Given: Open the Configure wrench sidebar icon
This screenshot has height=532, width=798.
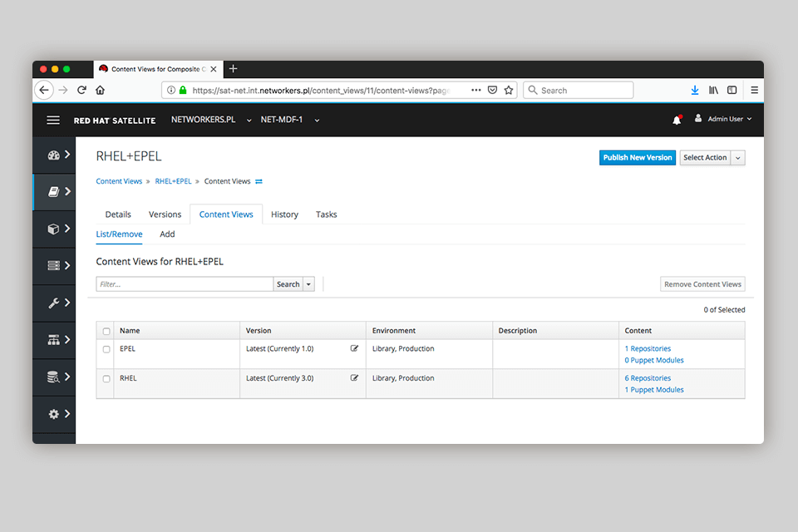Looking at the screenshot, I should (54, 303).
